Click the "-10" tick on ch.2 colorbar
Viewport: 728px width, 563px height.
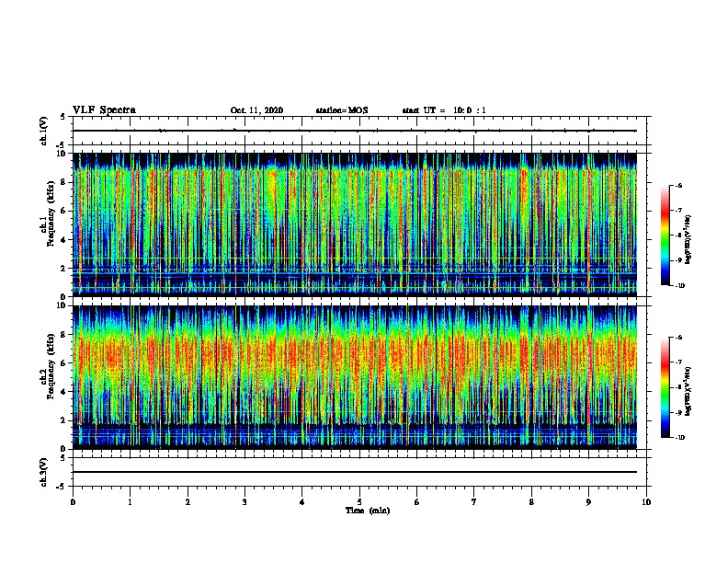679,438
